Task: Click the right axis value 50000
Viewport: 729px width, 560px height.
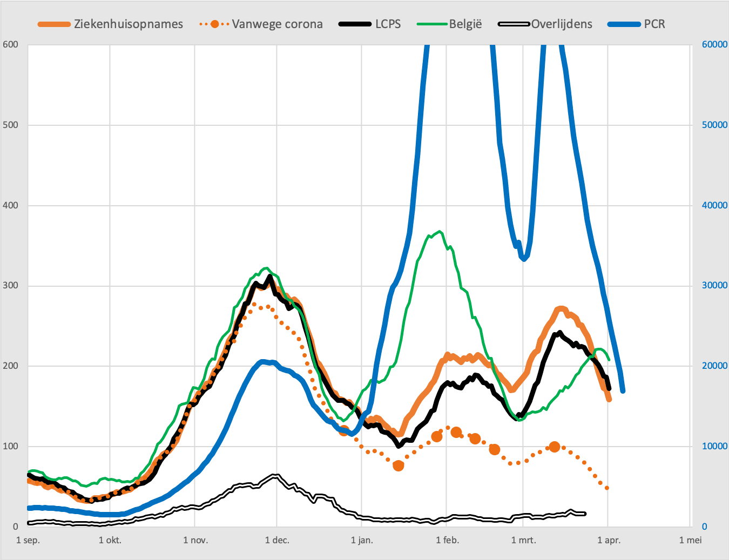Action: pos(714,125)
